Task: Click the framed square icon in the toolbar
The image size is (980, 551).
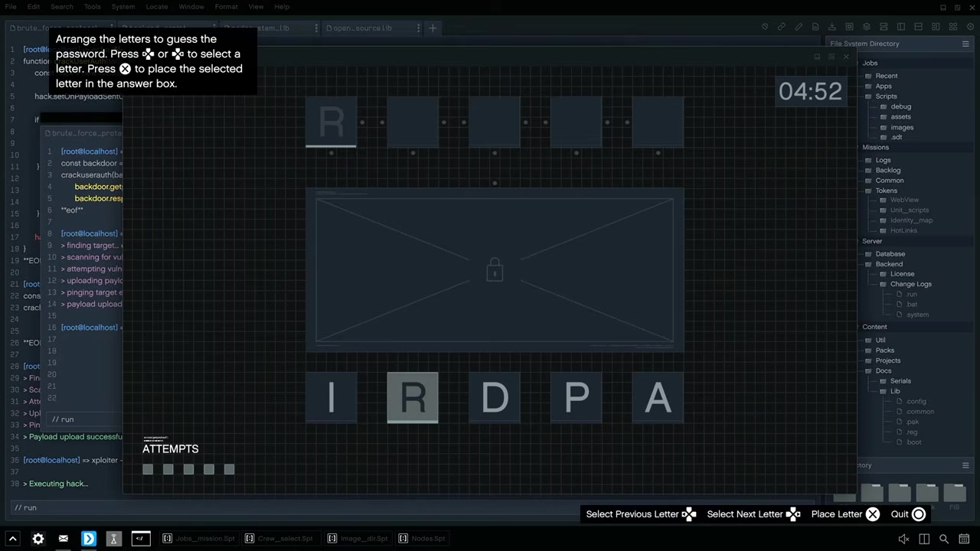Action: [x=850, y=27]
